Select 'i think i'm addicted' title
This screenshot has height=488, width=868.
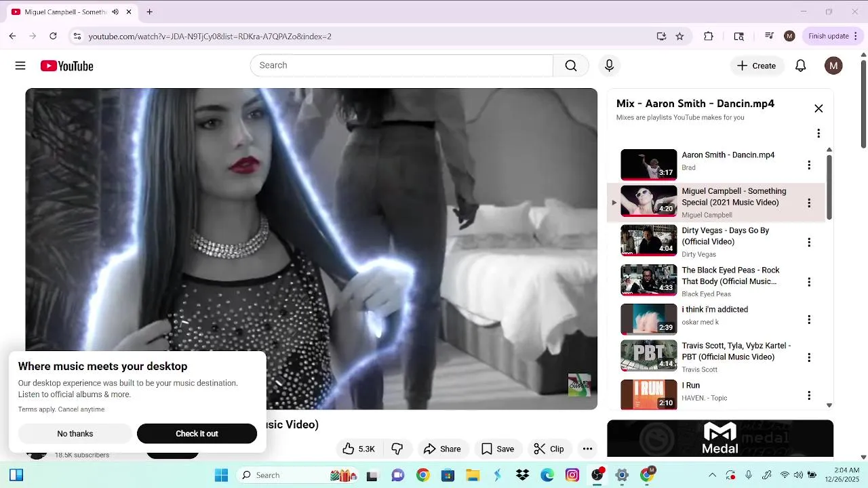(715, 310)
